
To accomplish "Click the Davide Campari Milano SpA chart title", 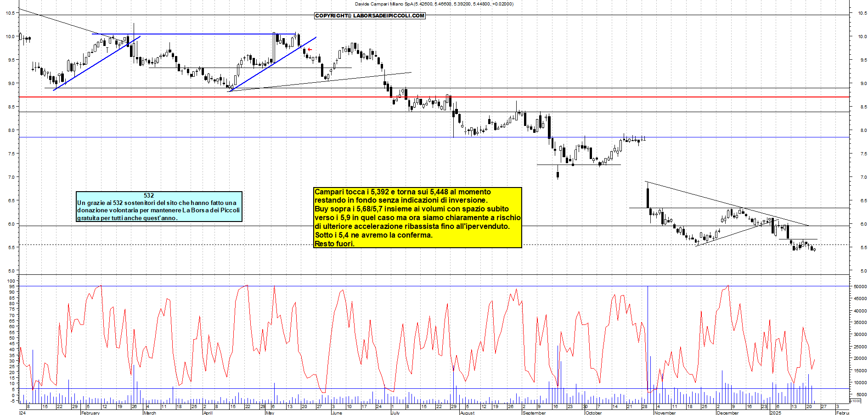I will tap(434, 4).
